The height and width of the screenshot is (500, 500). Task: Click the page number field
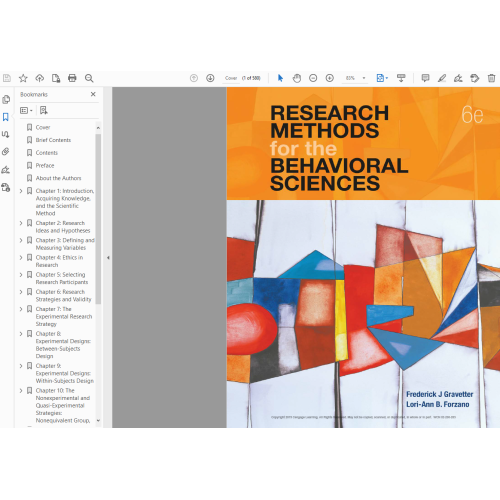tap(231, 78)
